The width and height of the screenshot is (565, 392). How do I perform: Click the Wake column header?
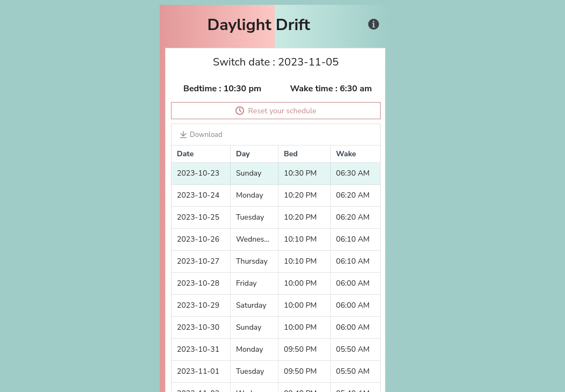coord(346,154)
